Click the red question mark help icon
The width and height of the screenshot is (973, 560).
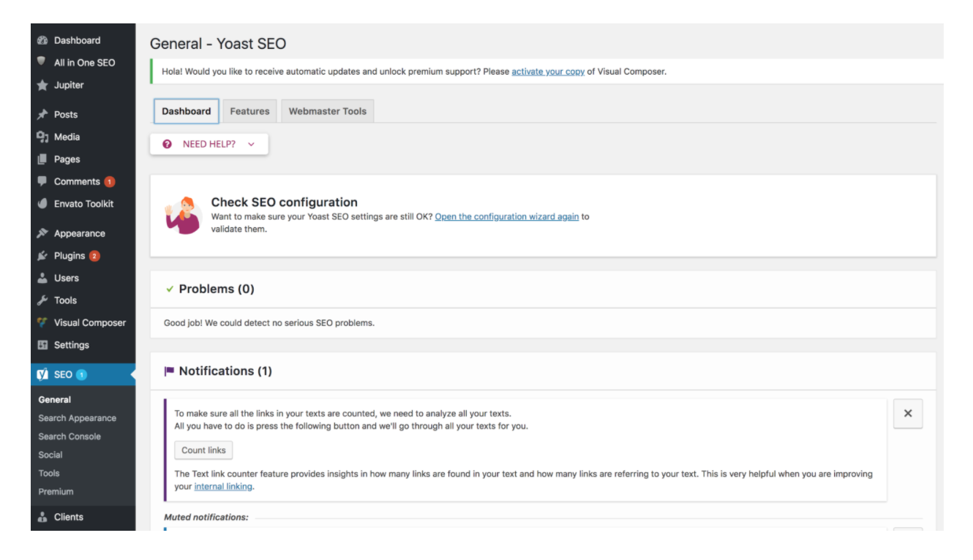[168, 144]
